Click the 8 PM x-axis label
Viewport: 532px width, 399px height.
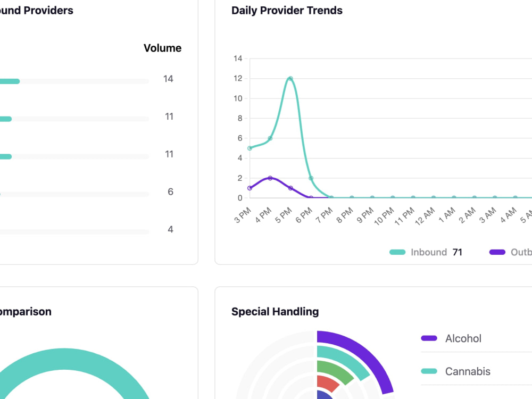pyautogui.click(x=345, y=215)
